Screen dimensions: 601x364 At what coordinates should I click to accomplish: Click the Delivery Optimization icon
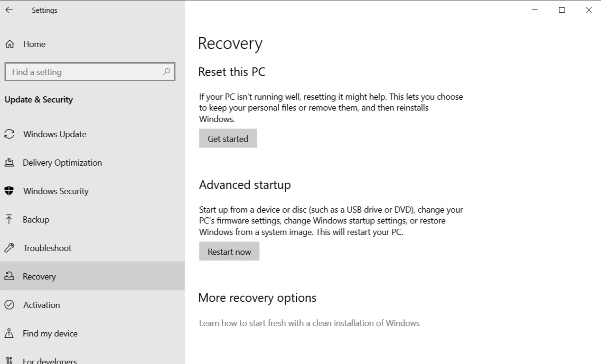click(x=9, y=163)
